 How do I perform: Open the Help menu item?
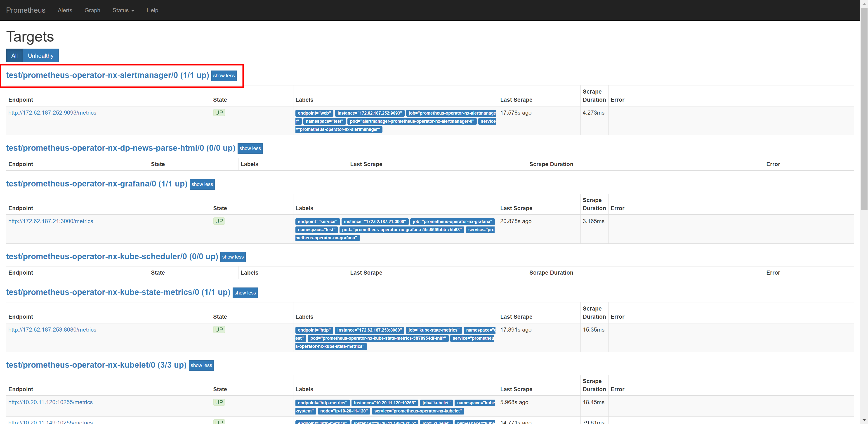pyautogui.click(x=152, y=10)
